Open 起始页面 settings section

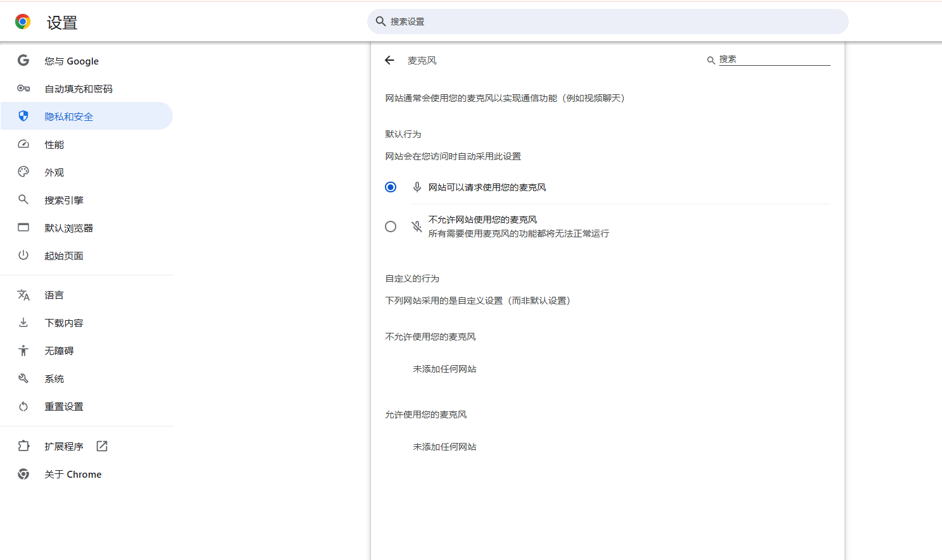(87, 256)
